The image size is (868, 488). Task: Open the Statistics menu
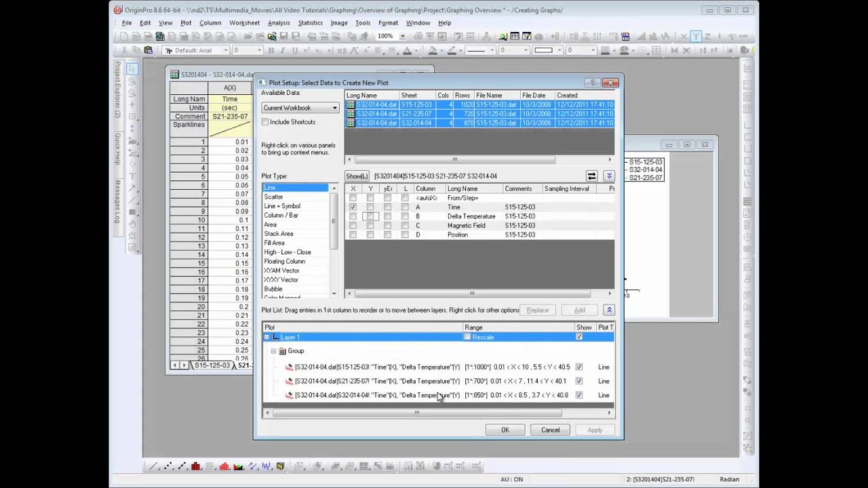click(311, 23)
